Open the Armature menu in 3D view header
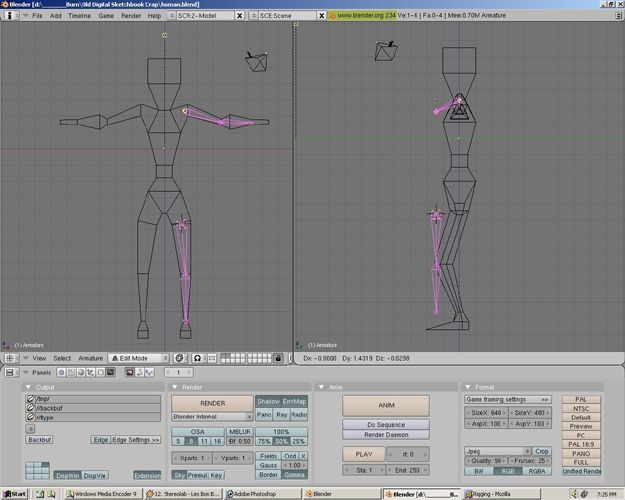 click(x=90, y=358)
